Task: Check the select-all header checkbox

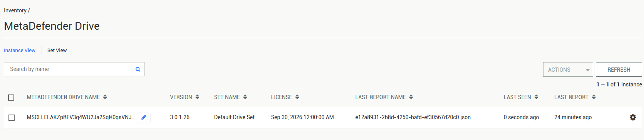Action: (x=11, y=98)
